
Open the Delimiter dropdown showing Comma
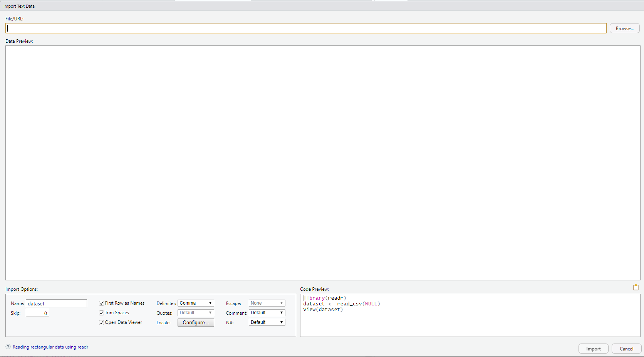click(196, 303)
